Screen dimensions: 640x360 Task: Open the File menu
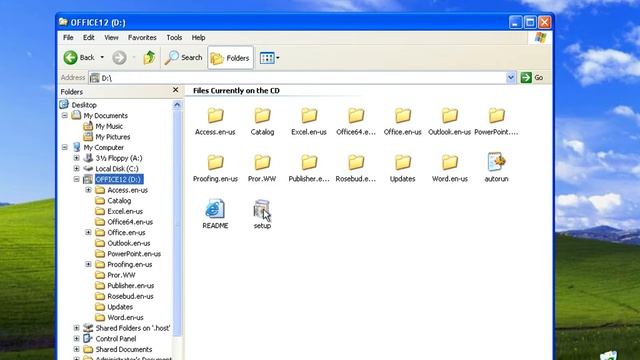click(68, 38)
